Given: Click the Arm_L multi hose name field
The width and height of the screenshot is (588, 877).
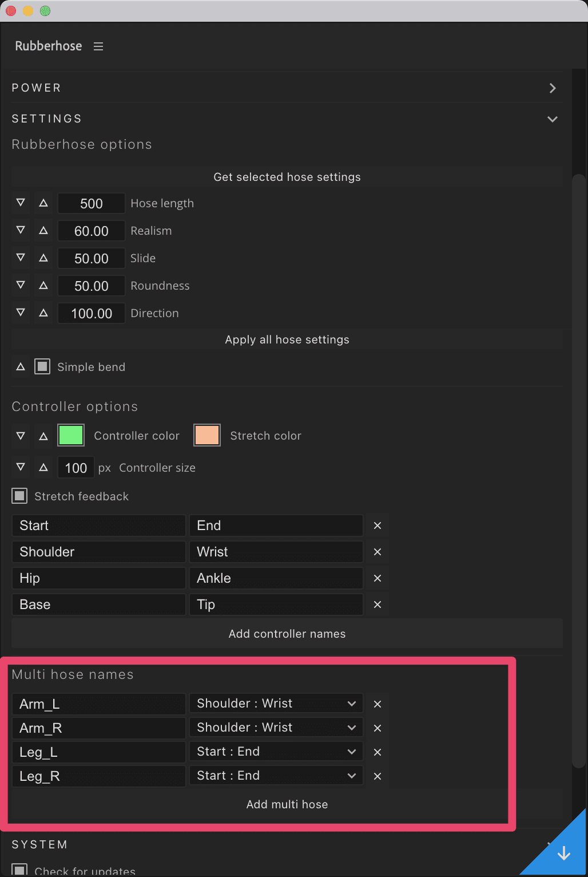Looking at the screenshot, I should 98,704.
